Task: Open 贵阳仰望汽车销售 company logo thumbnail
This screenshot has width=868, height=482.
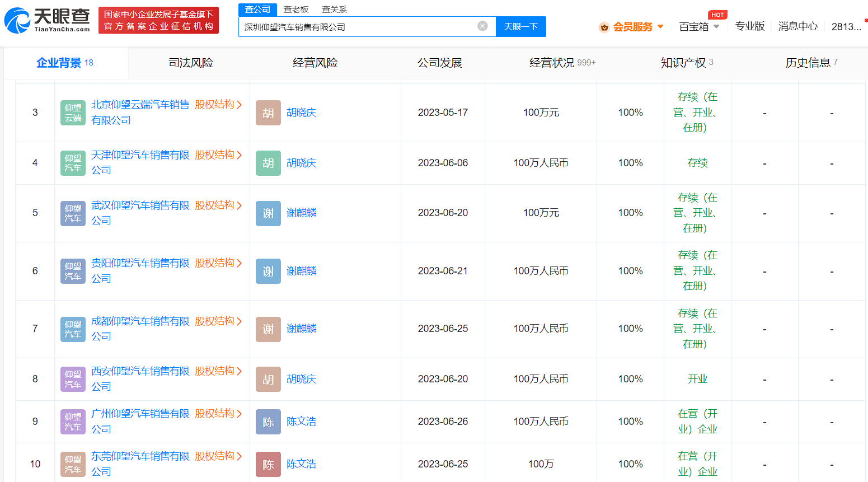Action: [x=73, y=271]
